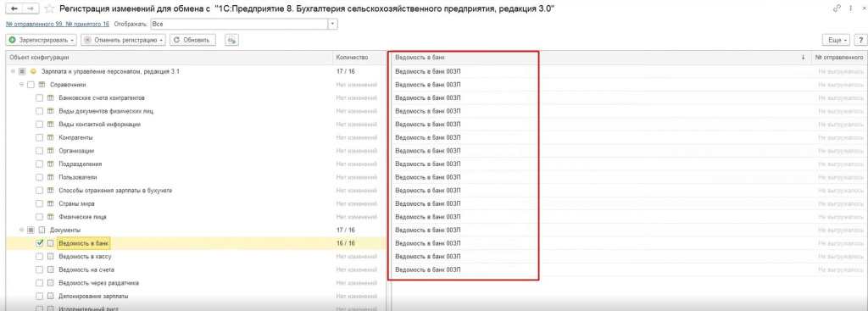Toggle the Документы group checkbox
Viewport: 868px width, 311px height.
tap(31, 230)
